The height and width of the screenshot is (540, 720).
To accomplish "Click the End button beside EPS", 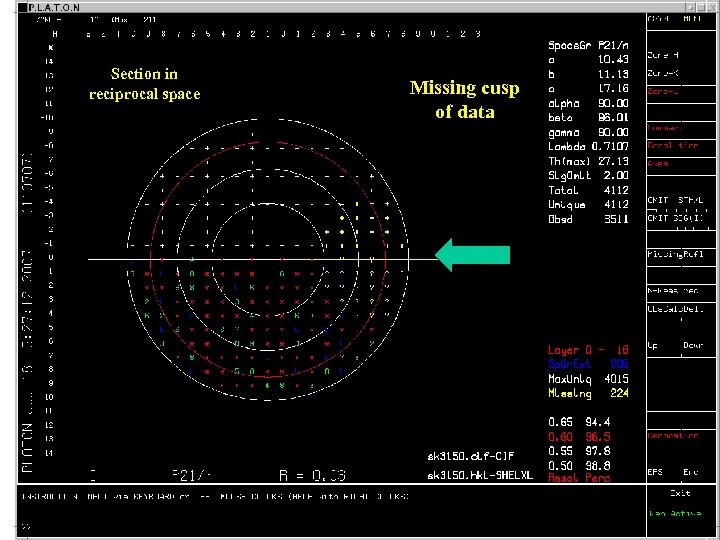I will pyautogui.click(x=689, y=472).
